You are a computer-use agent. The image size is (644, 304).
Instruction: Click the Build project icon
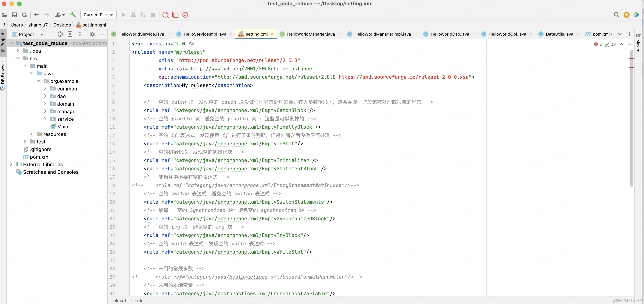click(72, 15)
